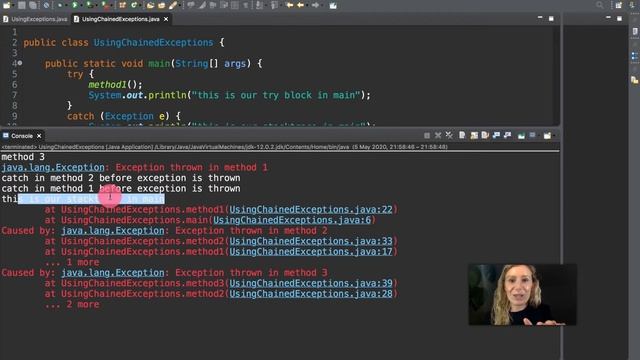Image resolution: width=640 pixels, height=360 pixels.
Task: Click the Back navigation yellow arrow
Action: point(301,5)
